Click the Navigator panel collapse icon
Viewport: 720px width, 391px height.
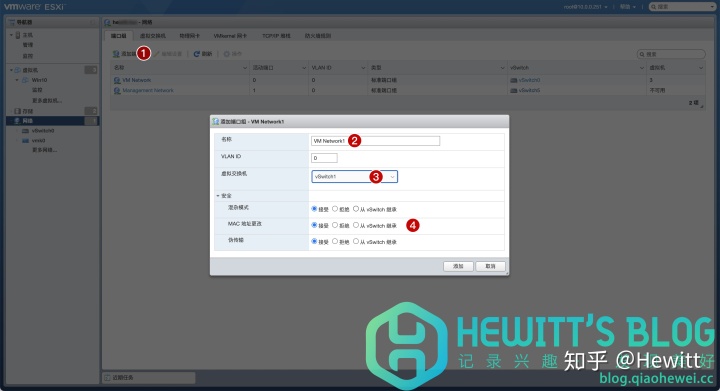point(93,22)
